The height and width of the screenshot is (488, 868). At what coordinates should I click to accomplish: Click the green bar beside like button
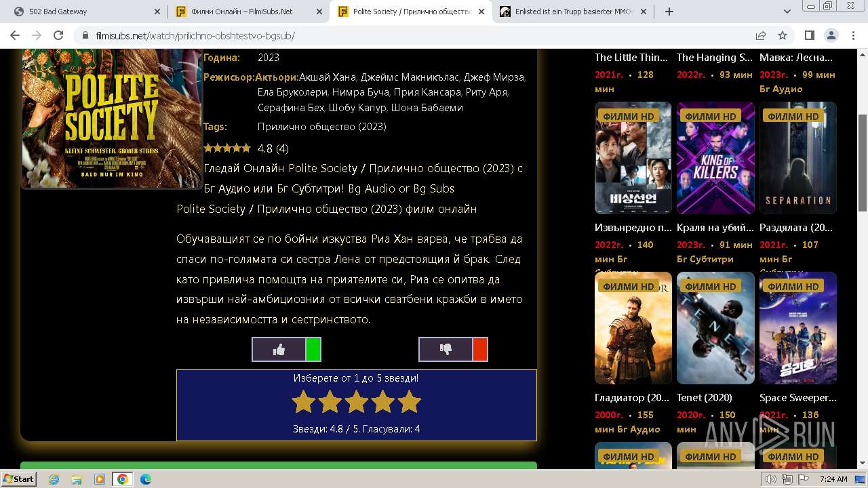click(313, 349)
